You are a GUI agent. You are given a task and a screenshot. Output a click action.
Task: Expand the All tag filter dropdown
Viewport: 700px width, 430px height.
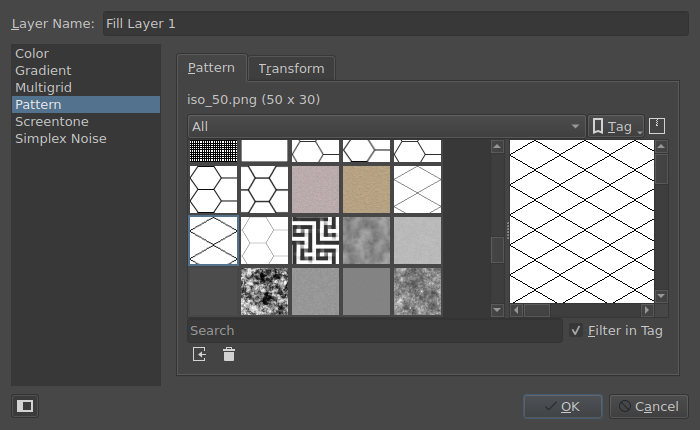pyautogui.click(x=387, y=126)
